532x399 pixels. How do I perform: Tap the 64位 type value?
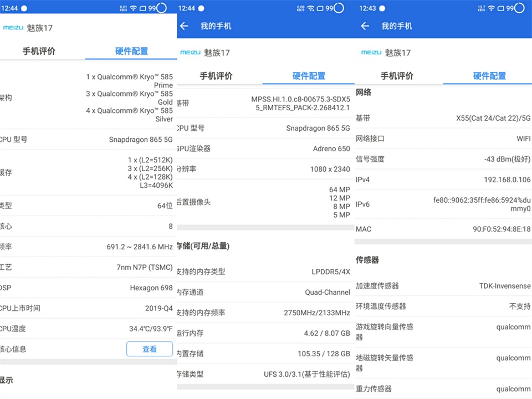[165, 206]
